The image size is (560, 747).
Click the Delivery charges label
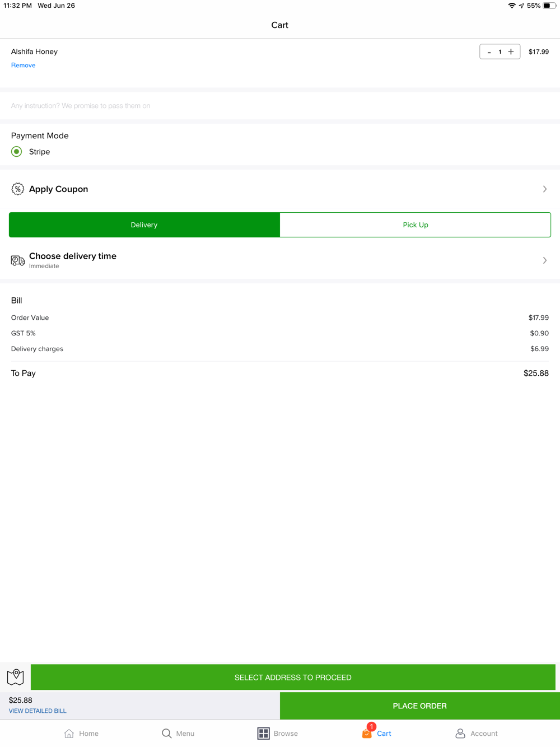pos(37,349)
